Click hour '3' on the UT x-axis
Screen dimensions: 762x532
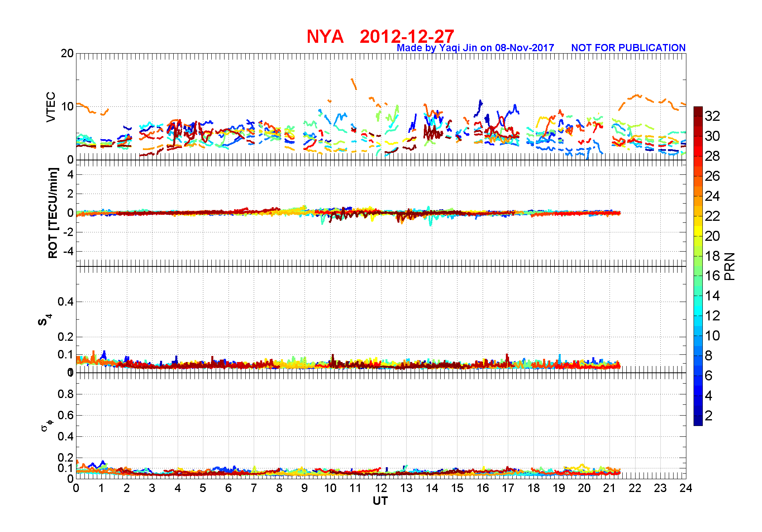[x=152, y=488]
